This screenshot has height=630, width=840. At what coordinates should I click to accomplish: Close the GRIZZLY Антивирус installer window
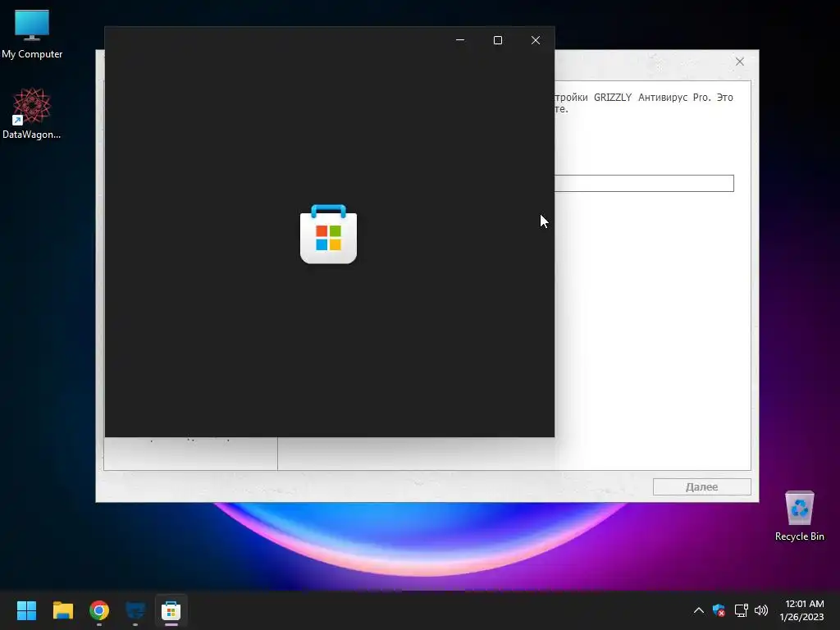pos(740,62)
